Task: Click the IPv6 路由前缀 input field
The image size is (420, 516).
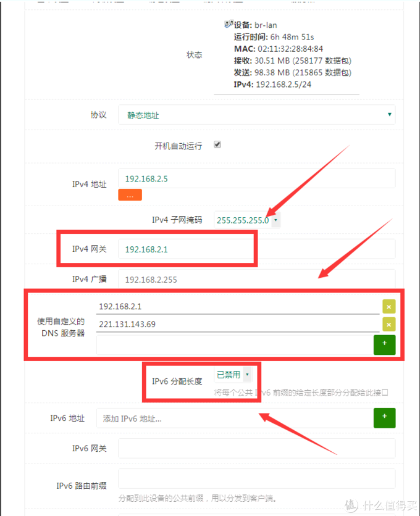Action: (256, 478)
